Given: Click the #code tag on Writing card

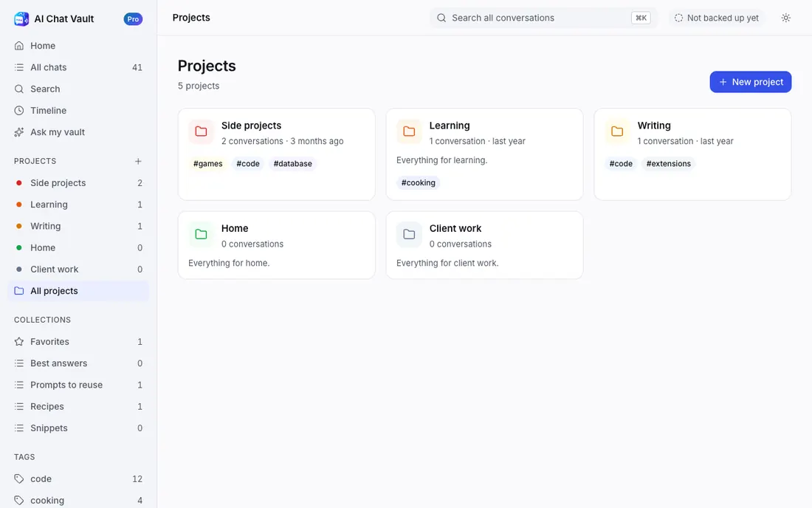Looking at the screenshot, I should tap(621, 164).
